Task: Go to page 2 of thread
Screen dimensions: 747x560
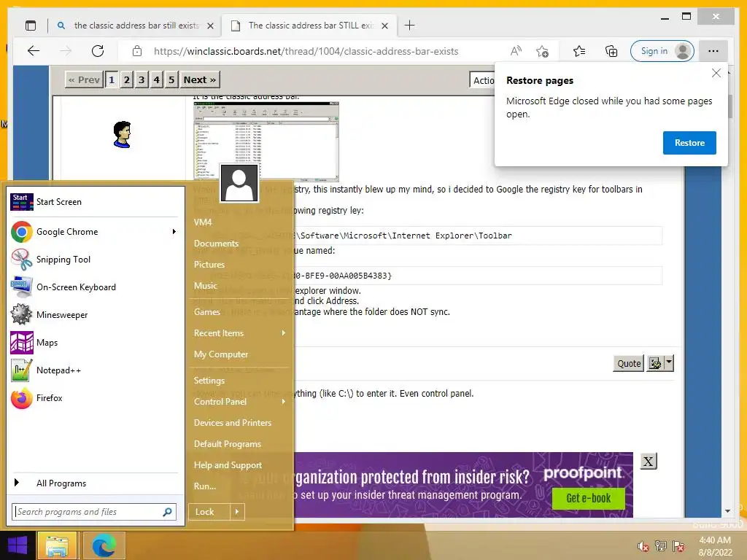Action: click(127, 79)
